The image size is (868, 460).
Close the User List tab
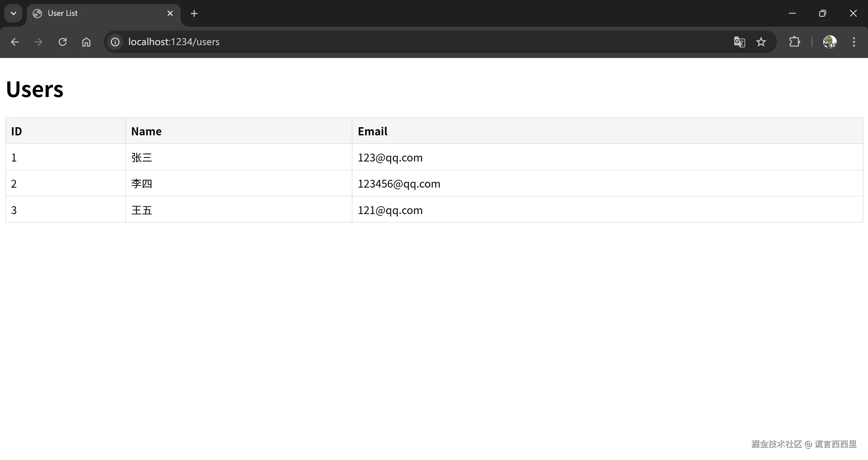click(x=170, y=13)
